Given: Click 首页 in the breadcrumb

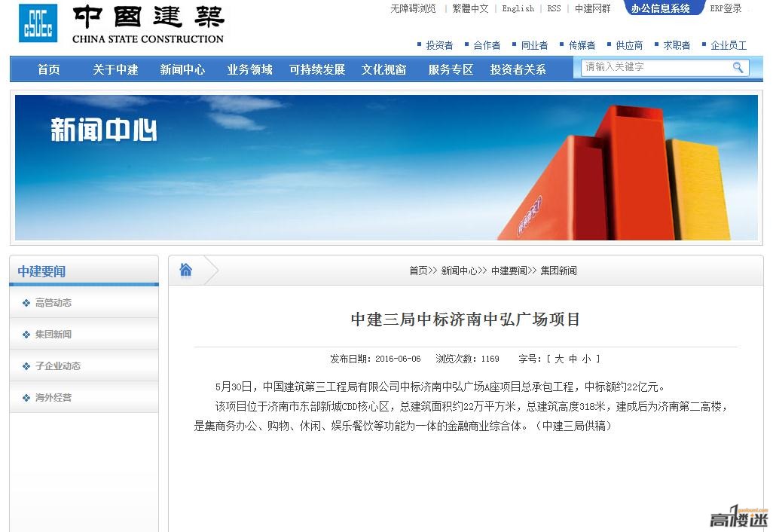Looking at the screenshot, I should pyautogui.click(x=418, y=271).
